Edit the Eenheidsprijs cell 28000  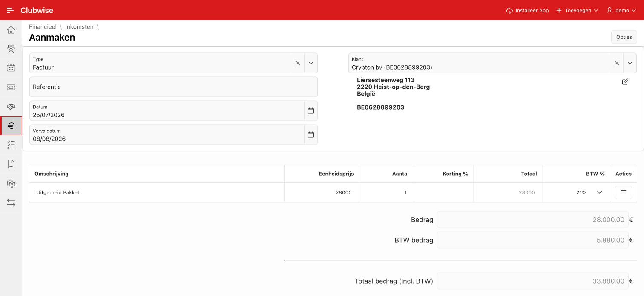click(322, 192)
